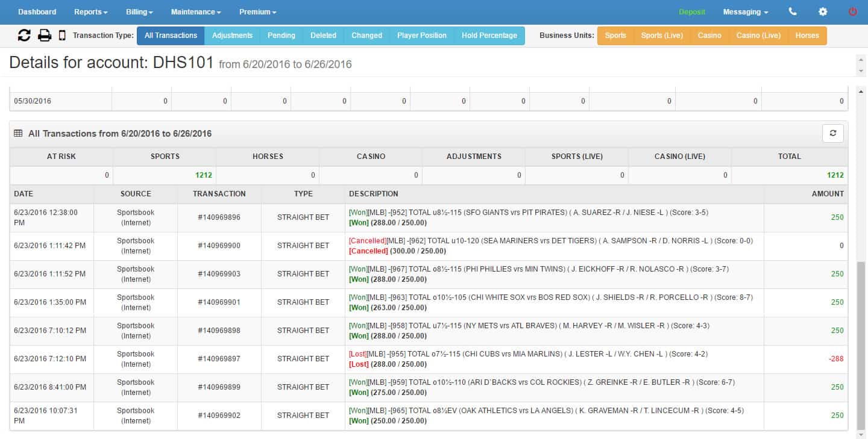Filter by Casino business unit
This screenshot has width=868, height=439.
(x=709, y=36)
